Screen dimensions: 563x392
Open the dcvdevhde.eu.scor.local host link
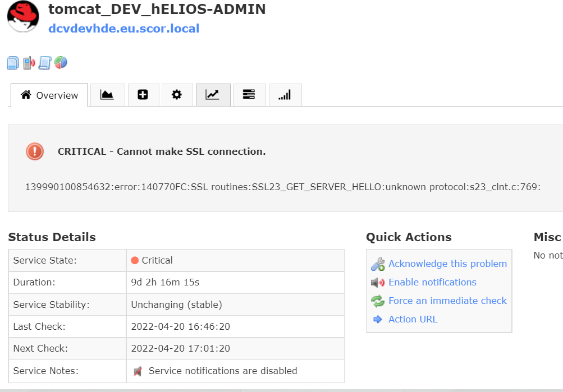(x=124, y=29)
